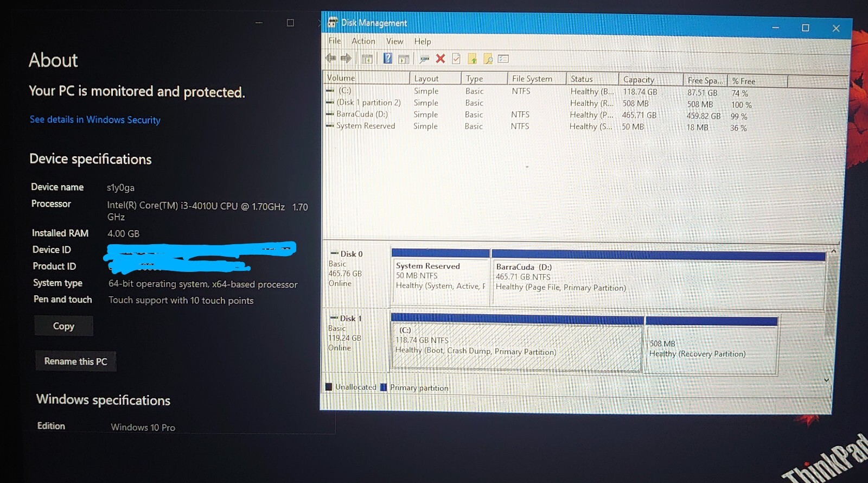This screenshot has width=868, height=483.
Task: Click the Settings checklist toolbar icon
Action: coord(503,59)
